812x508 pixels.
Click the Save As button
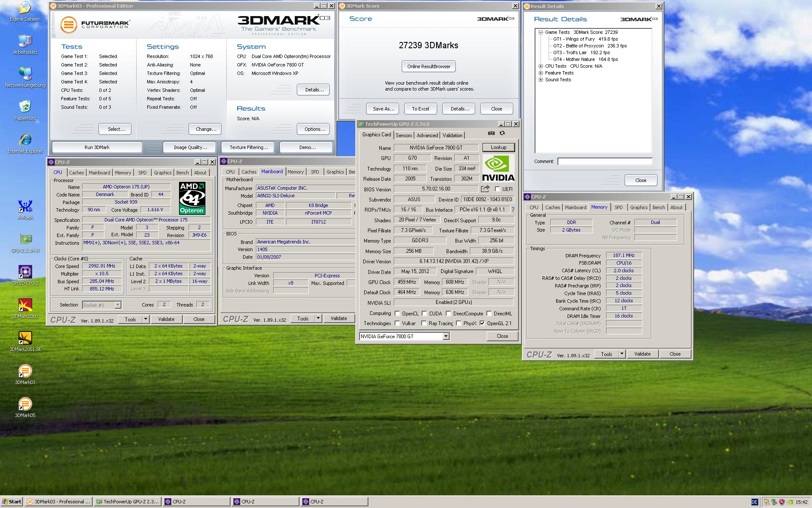[x=383, y=109]
